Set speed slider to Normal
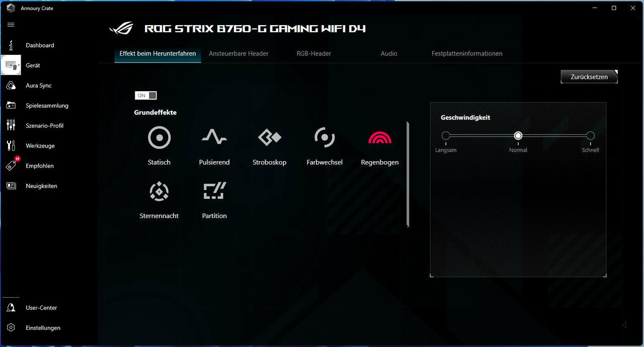 [518, 135]
